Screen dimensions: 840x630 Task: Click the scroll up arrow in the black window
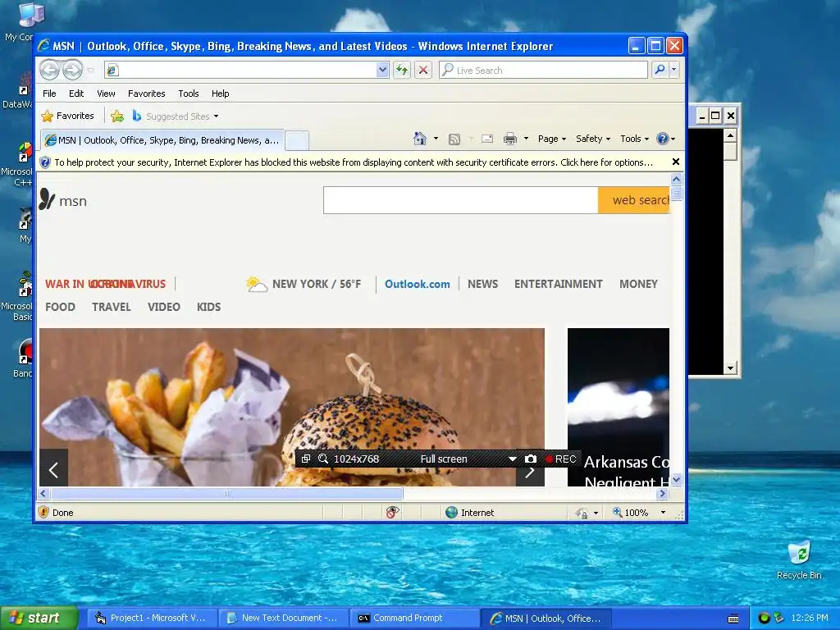730,135
